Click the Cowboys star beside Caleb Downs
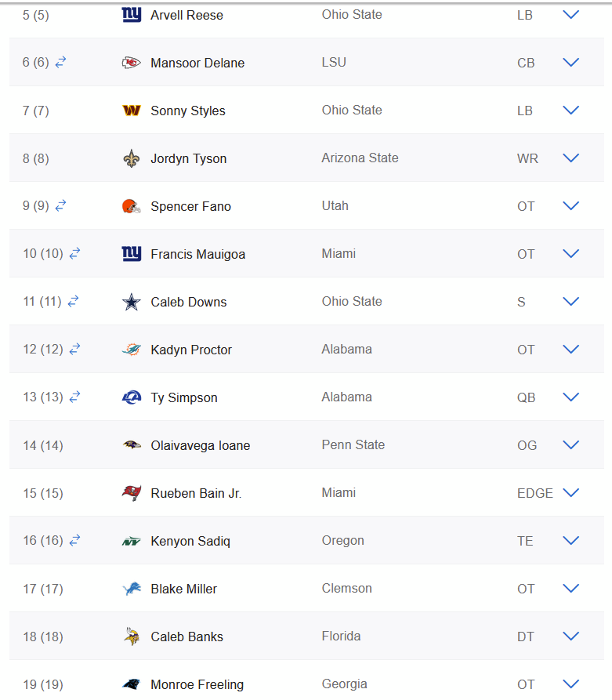The height and width of the screenshot is (700, 612). click(131, 302)
